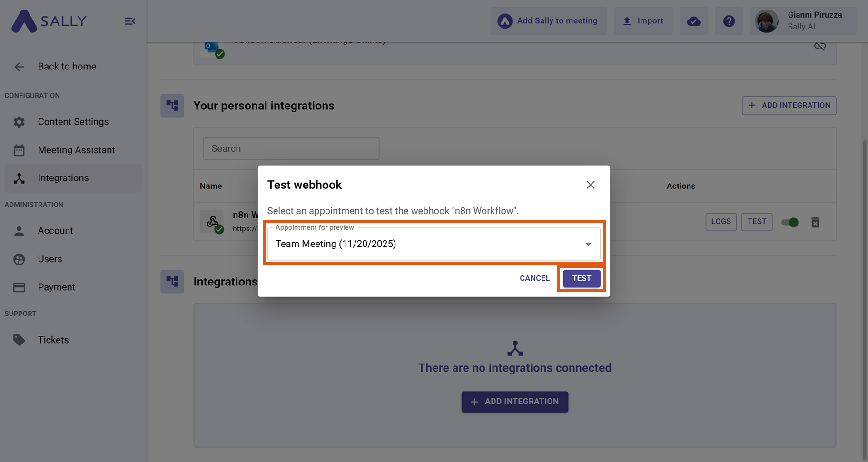The height and width of the screenshot is (462, 868).
Task: Open Content Settings in sidebar
Action: point(73,122)
